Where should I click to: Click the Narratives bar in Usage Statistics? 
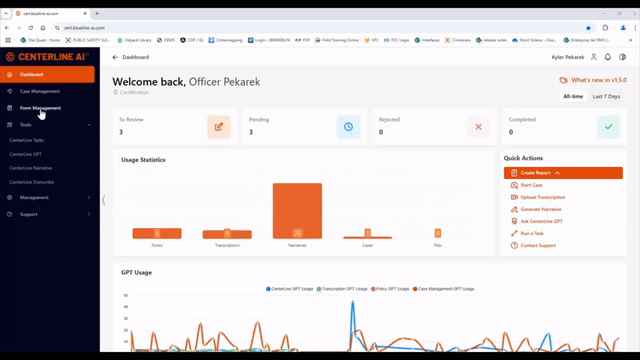(x=297, y=211)
